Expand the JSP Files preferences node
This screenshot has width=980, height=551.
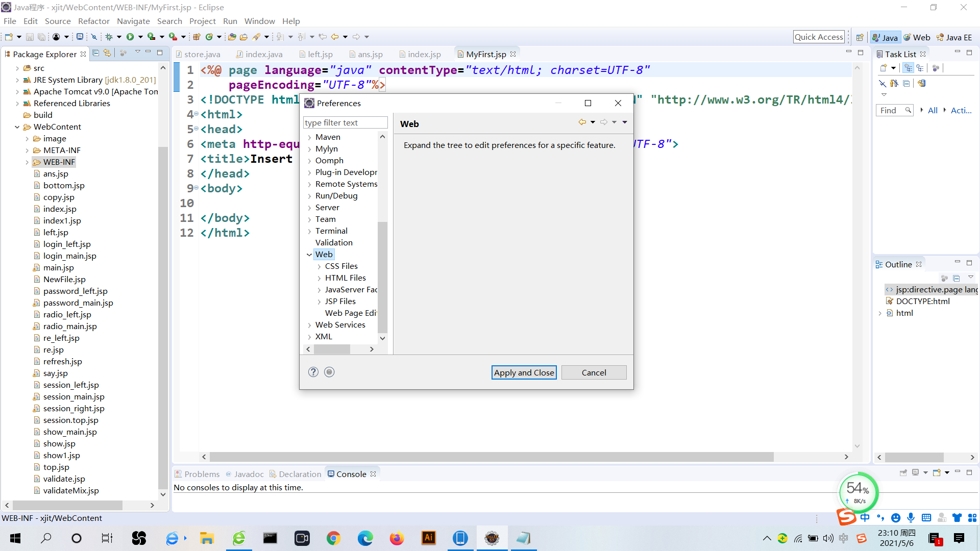click(x=319, y=302)
